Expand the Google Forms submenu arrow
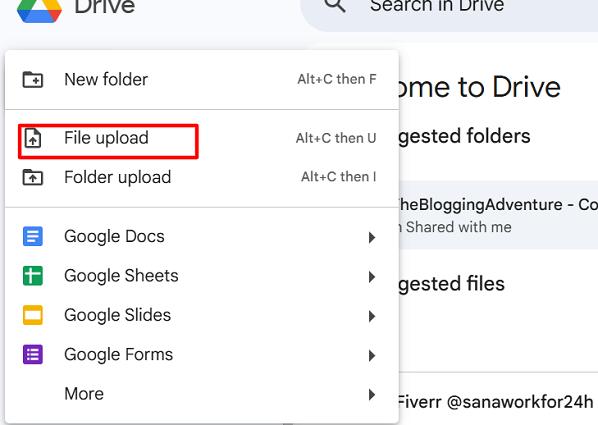This screenshot has width=598, height=425. (372, 356)
